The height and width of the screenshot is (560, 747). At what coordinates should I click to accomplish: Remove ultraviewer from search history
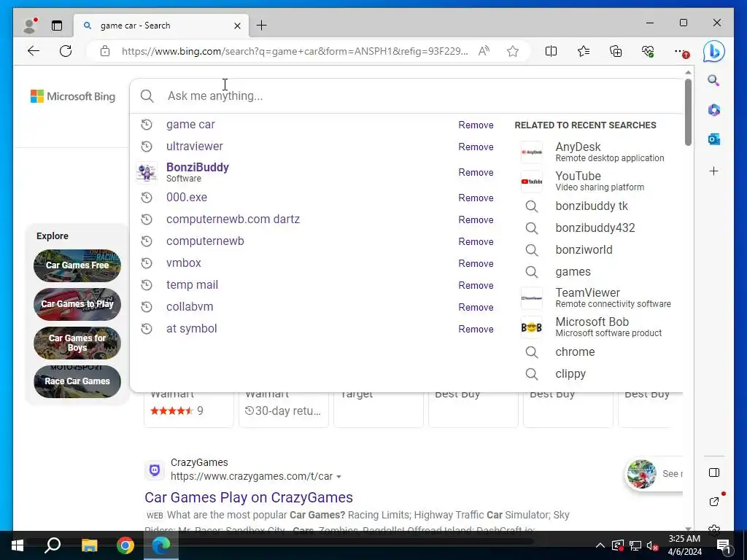[x=476, y=147]
